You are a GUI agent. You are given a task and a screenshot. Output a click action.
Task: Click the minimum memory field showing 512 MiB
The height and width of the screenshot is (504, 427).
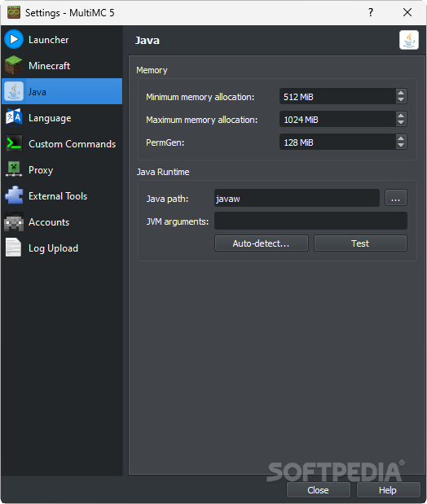click(337, 96)
